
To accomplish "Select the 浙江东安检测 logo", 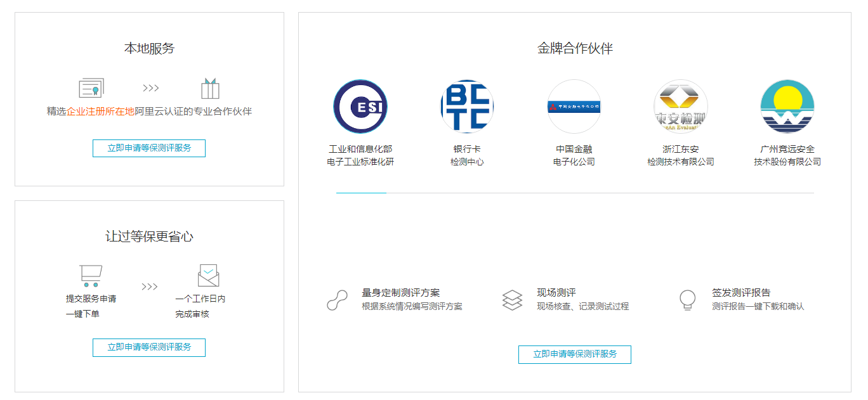I will pos(681,106).
